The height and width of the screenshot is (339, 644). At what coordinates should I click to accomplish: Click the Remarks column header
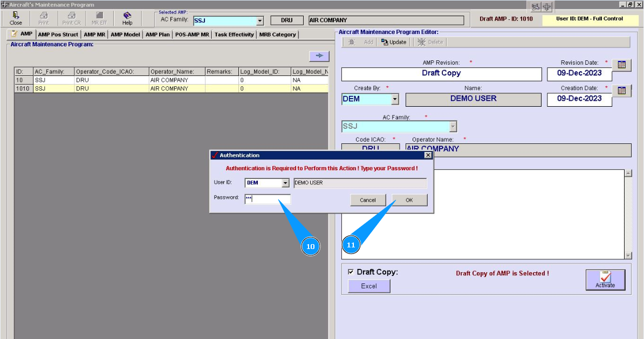tap(222, 72)
